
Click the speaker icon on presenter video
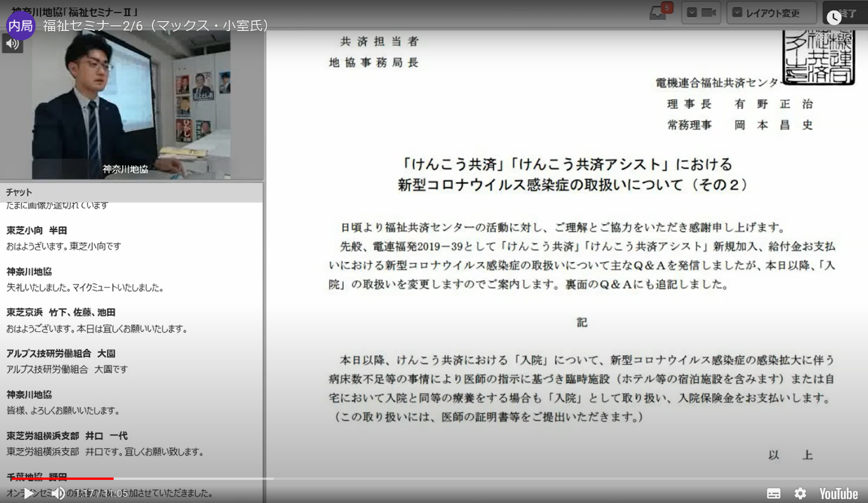12,43
